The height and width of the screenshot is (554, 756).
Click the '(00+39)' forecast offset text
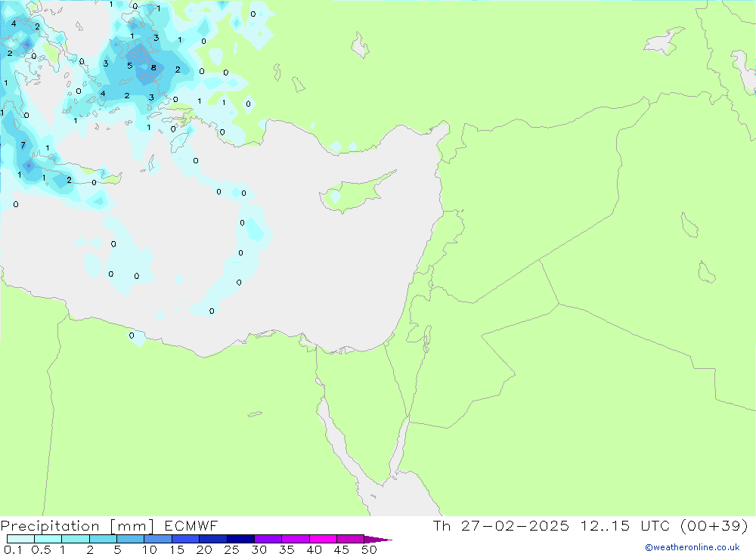pos(714,526)
